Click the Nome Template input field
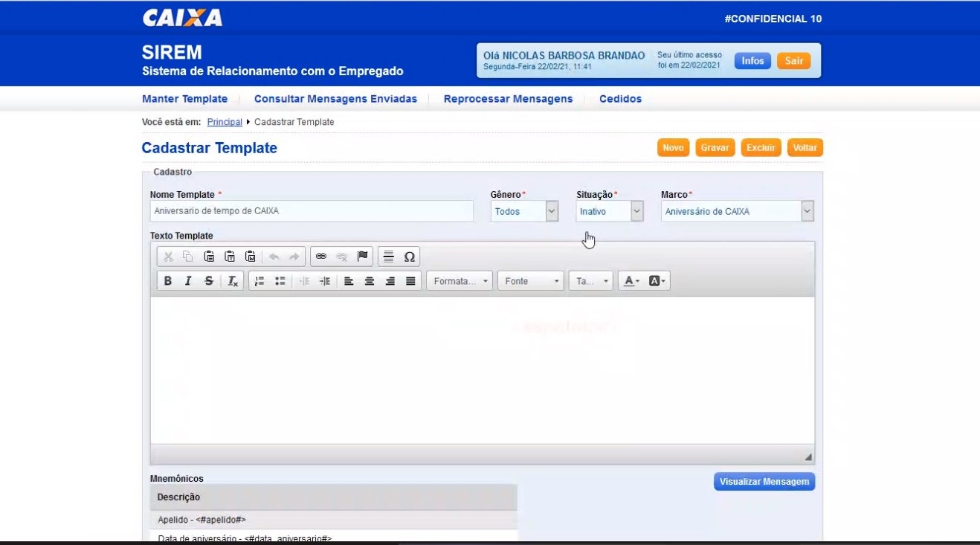Screen dimensions: 980x545 312,211
